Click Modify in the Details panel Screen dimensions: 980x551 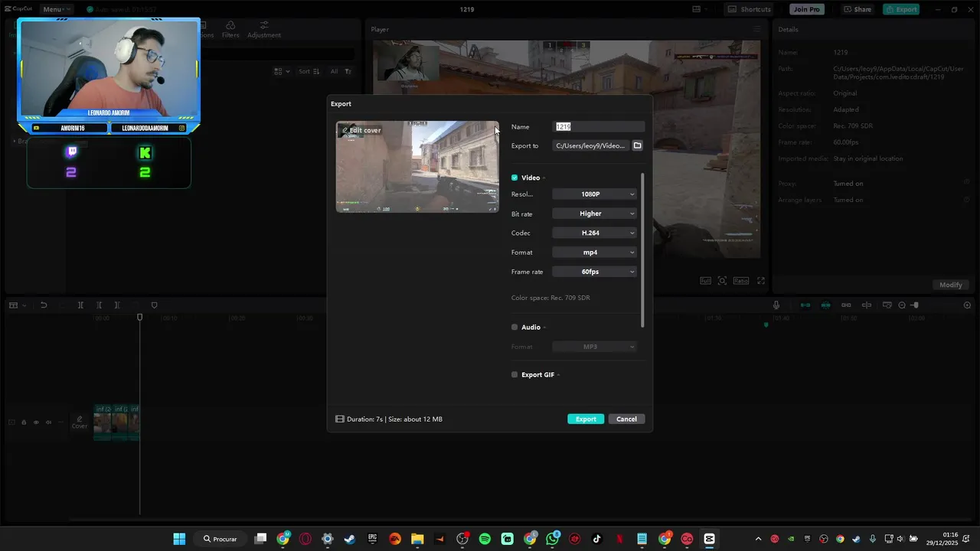951,285
